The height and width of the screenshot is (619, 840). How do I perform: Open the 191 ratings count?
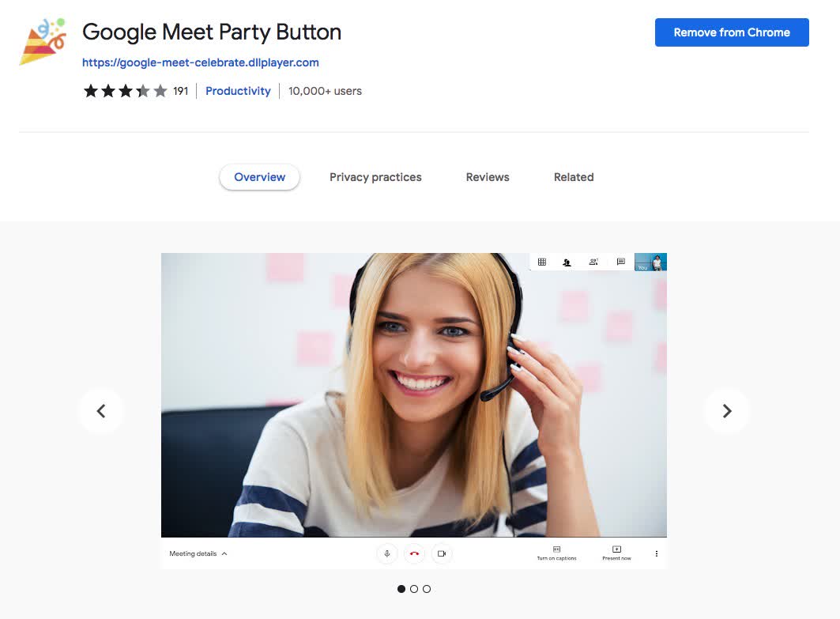click(x=180, y=91)
